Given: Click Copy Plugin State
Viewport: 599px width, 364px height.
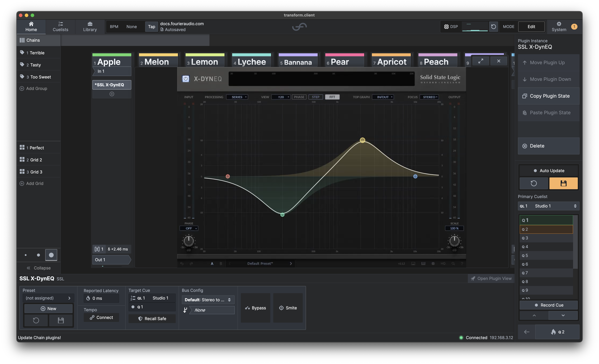Looking at the screenshot, I should [548, 96].
